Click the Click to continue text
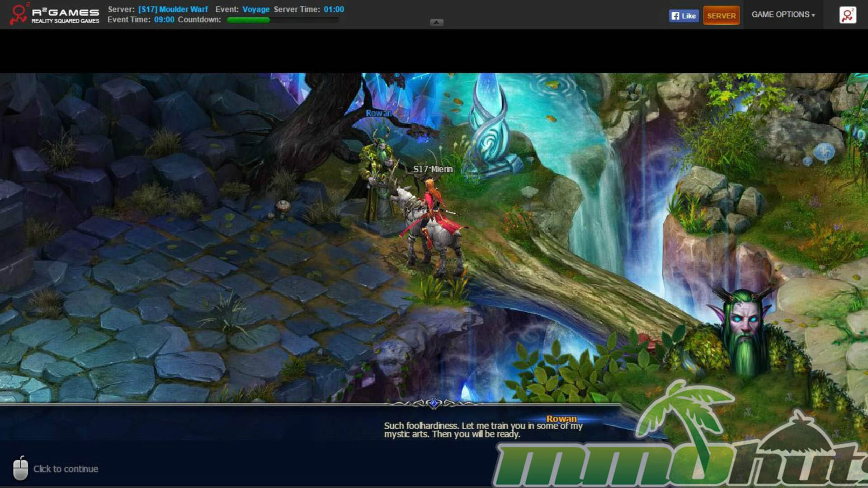 [x=66, y=469]
